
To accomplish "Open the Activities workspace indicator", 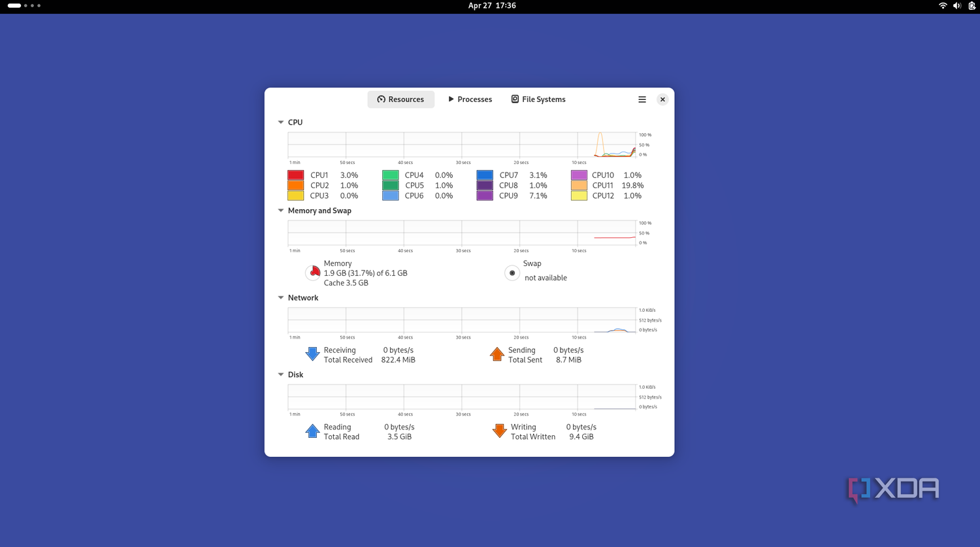I will click(x=24, y=6).
